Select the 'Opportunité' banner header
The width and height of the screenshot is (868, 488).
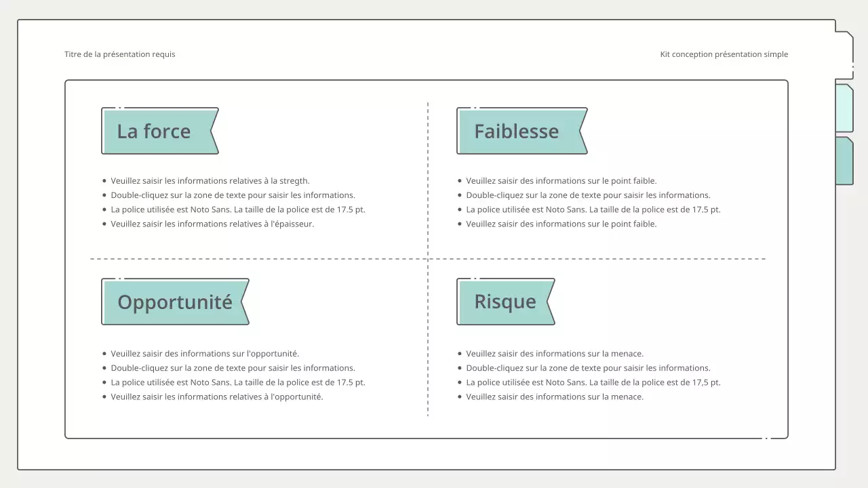174,302
